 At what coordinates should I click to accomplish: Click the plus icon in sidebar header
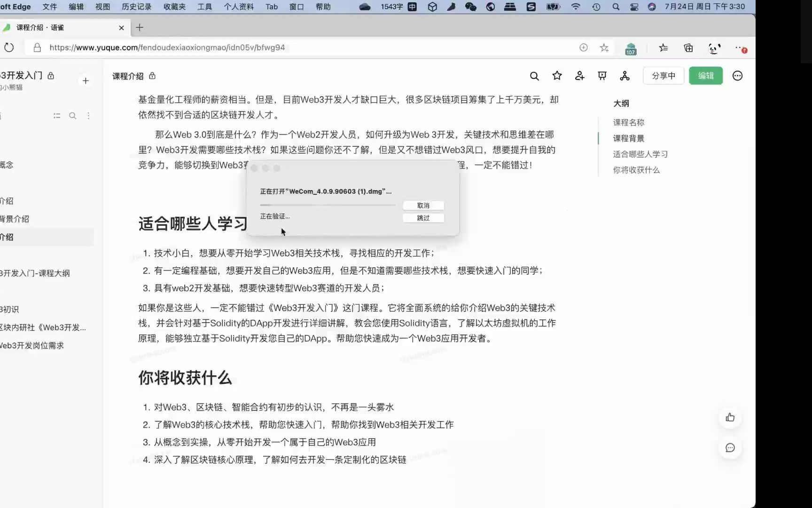click(86, 81)
